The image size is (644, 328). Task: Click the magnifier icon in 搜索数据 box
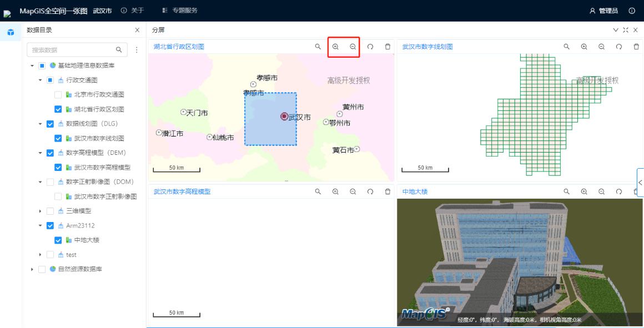[x=119, y=50]
